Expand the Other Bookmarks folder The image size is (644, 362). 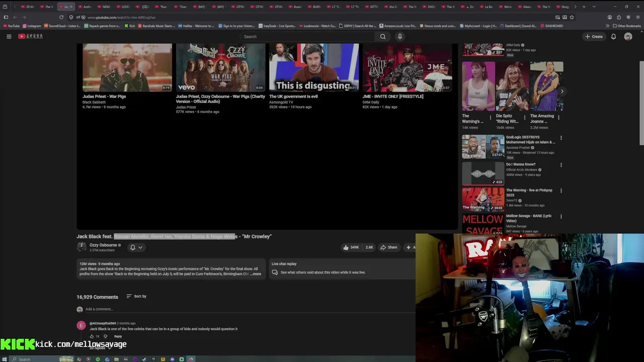point(627,26)
